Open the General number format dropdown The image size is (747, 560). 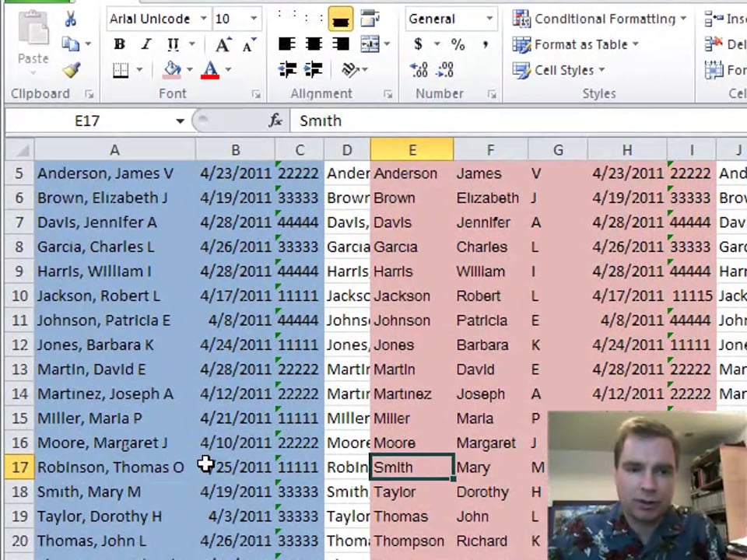[x=489, y=19]
